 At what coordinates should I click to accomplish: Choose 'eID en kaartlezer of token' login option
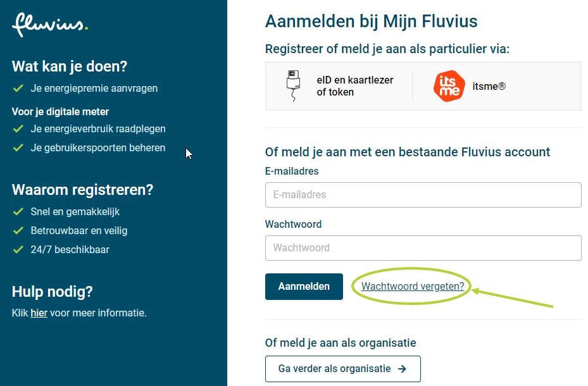[355, 87]
